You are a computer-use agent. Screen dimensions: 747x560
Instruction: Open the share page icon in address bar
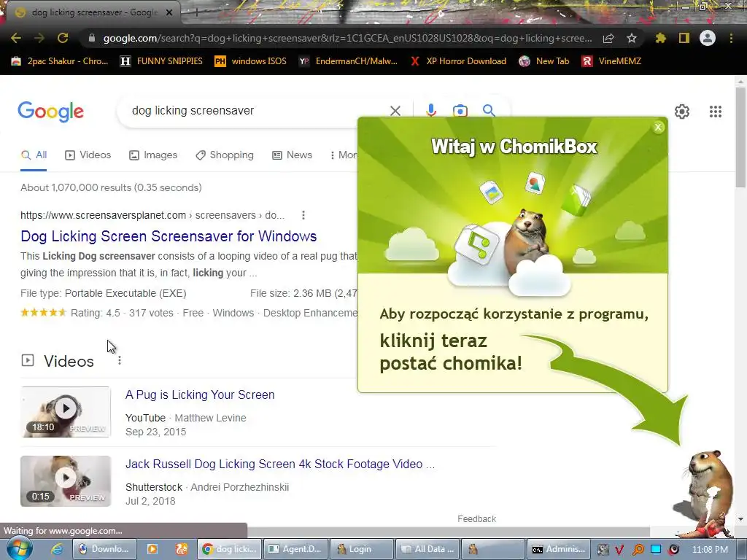tap(608, 38)
